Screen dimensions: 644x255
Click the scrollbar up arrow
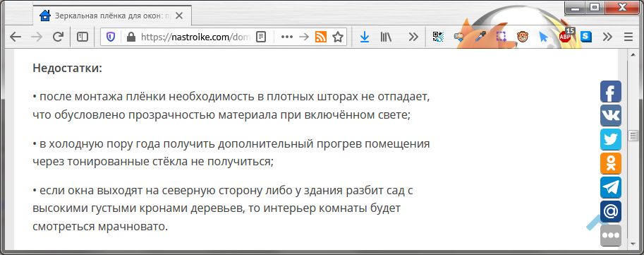click(x=633, y=54)
